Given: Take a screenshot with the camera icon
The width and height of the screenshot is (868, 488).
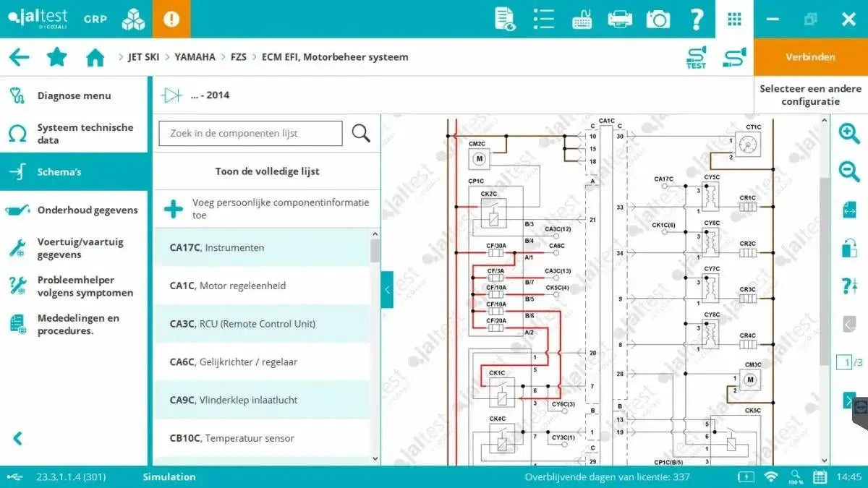Looking at the screenshot, I should click(658, 19).
